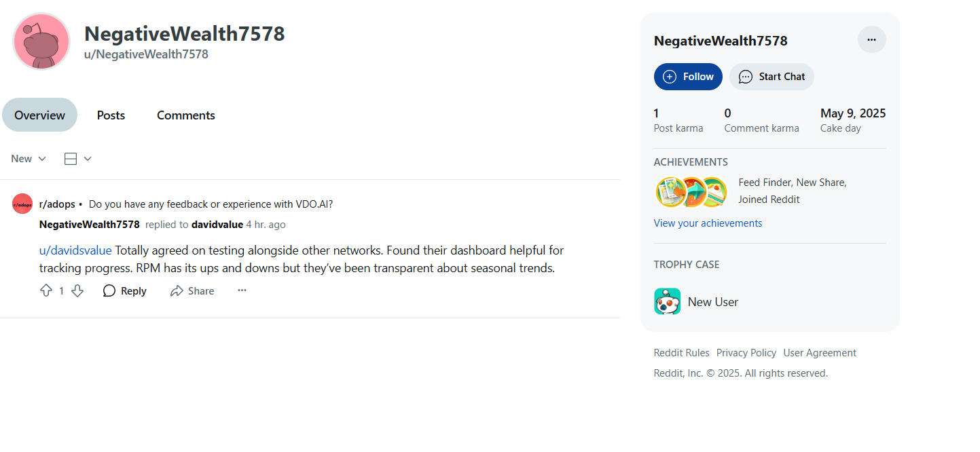Upvote the NegativeWealth7578 comment
This screenshot has height=452, width=980.
[46, 290]
